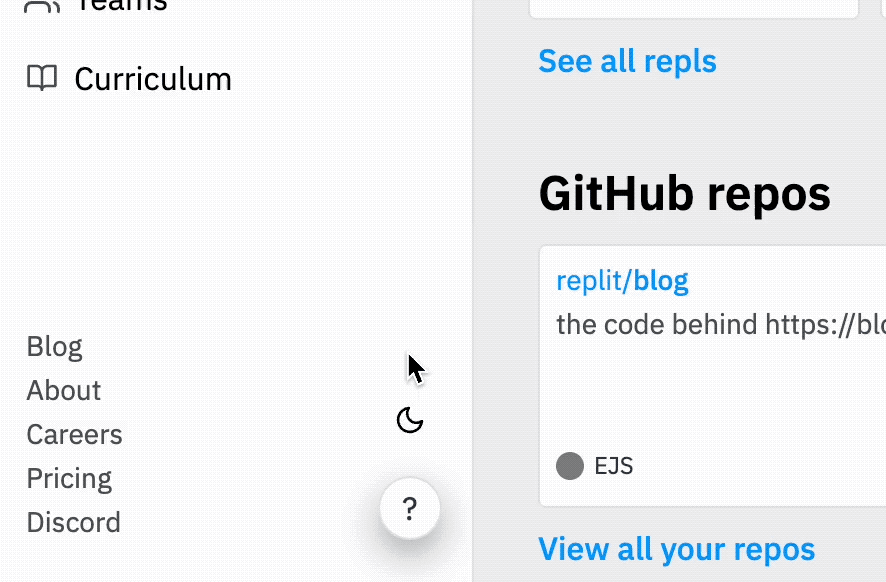Toggle dark mode with the moon icon
The height and width of the screenshot is (582, 886).
(x=410, y=421)
